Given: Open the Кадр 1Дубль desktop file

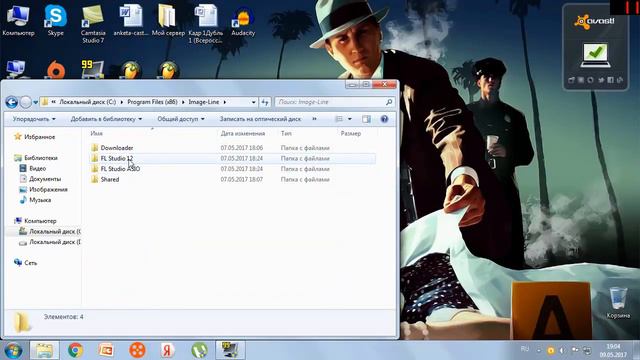Looking at the screenshot, I should [205, 24].
